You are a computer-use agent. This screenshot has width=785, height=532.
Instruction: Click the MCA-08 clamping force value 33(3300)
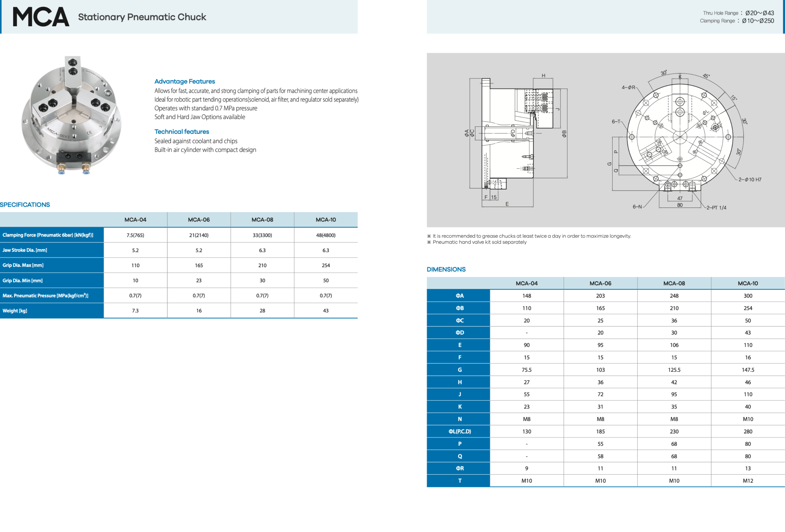coord(262,235)
